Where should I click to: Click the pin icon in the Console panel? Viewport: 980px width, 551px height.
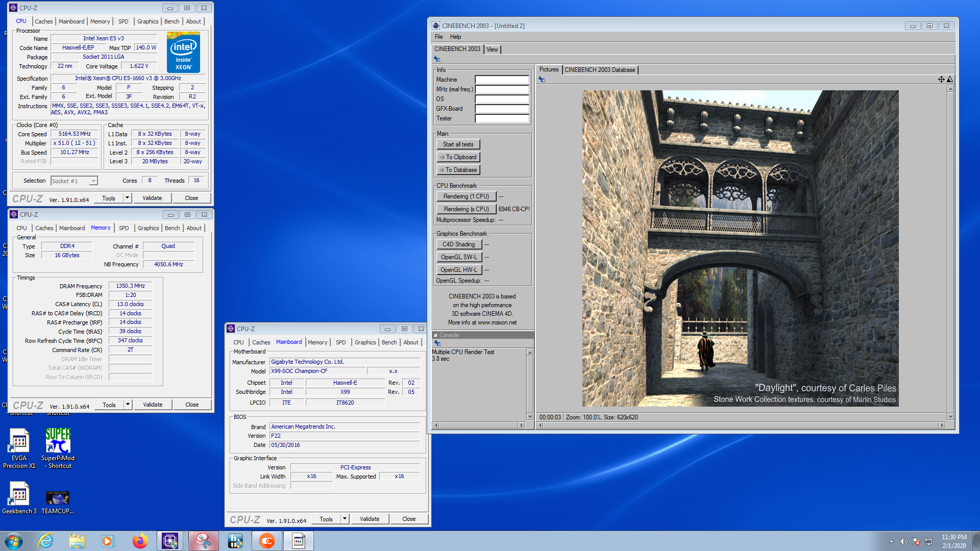pos(437,343)
